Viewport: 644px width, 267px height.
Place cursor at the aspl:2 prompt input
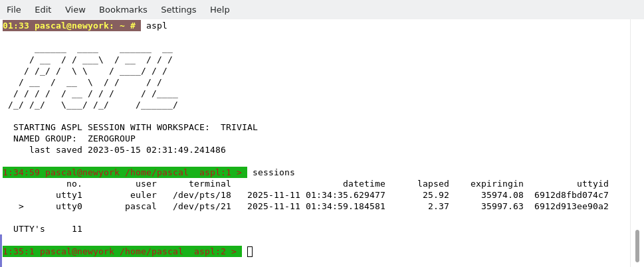pos(250,252)
